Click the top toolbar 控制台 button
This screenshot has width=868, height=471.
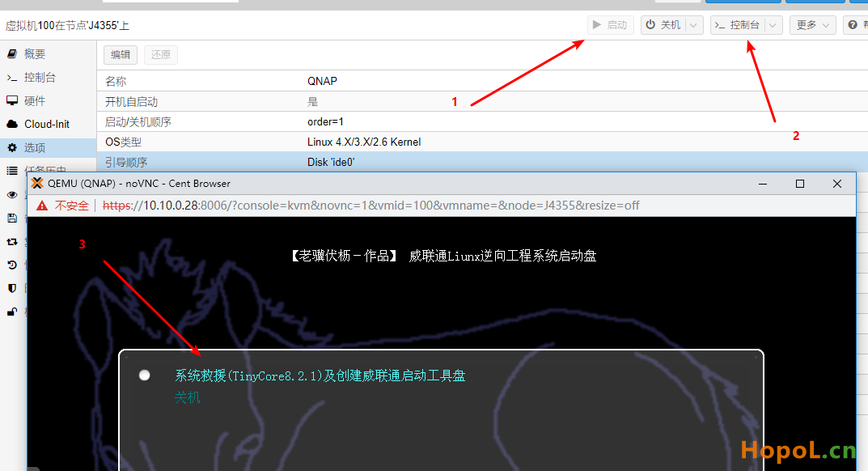point(738,25)
